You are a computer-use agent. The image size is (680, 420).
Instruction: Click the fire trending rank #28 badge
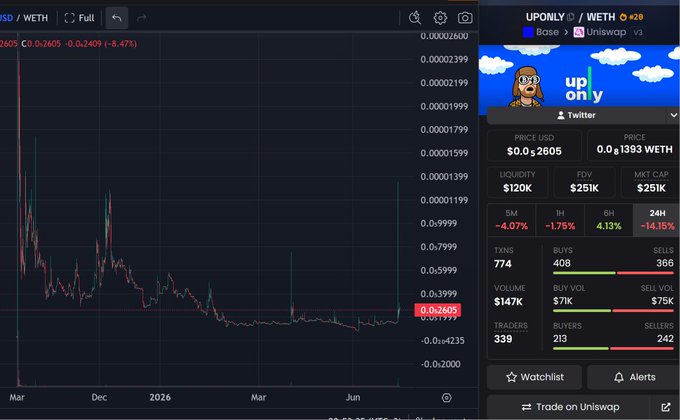(x=631, y=17)
